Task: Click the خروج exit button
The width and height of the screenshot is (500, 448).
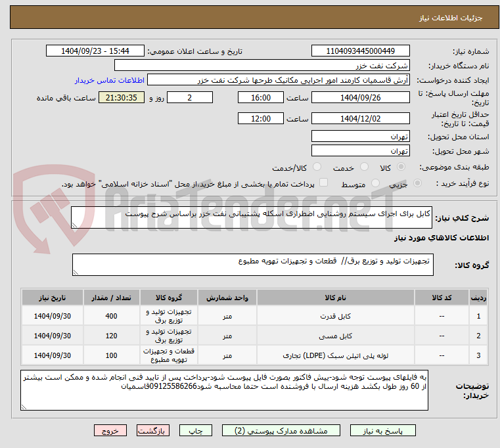Action: tap(110, 430)
